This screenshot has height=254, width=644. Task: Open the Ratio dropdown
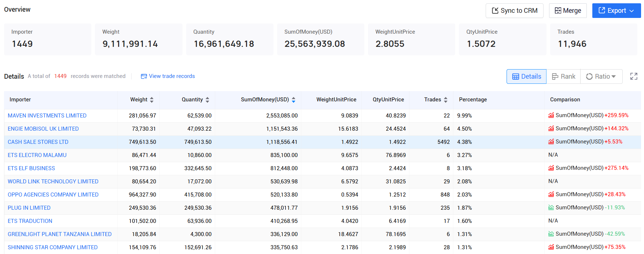(601, 76)
